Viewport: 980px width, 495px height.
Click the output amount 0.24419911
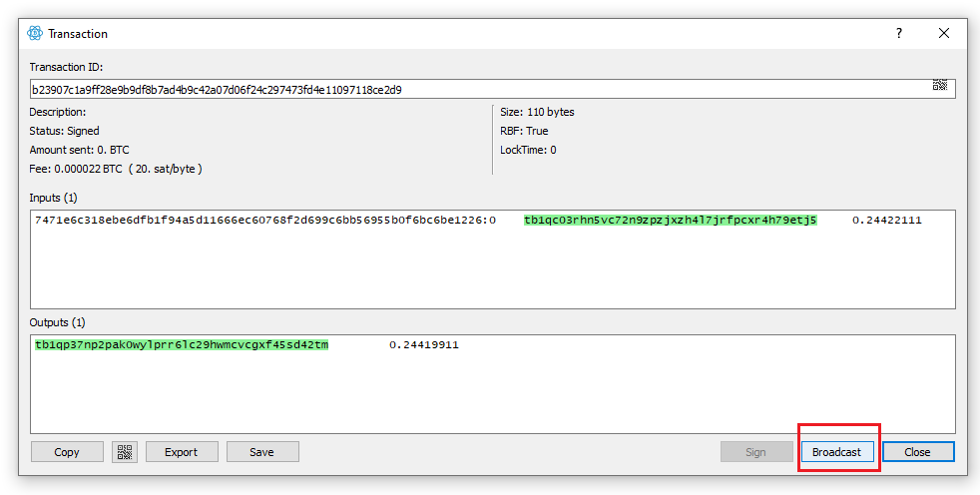424,345
